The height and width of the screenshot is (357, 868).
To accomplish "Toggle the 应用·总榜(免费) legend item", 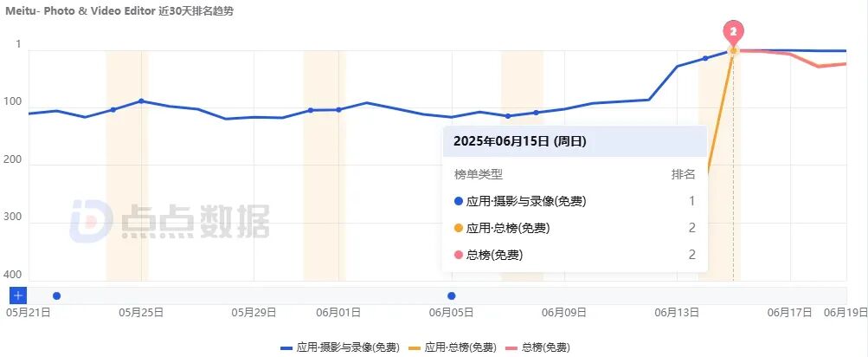I will pyautogui.click(x=453, y=348).
